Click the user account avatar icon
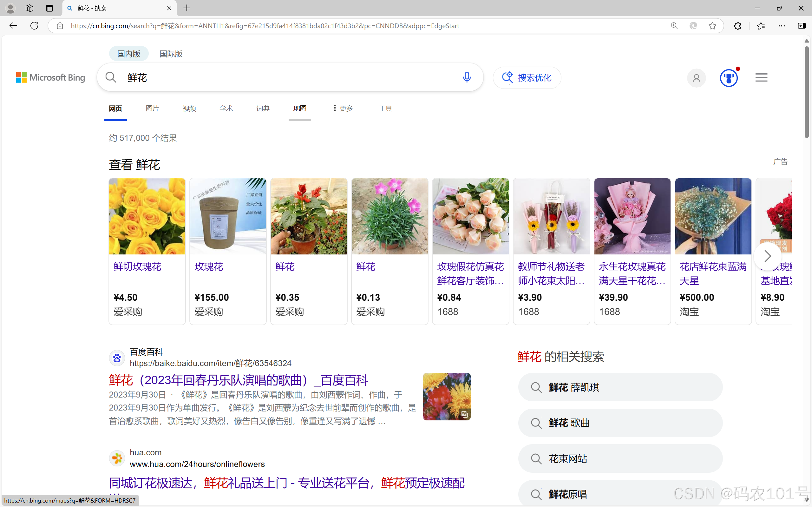Image resolution: width=812 pixels, height=507 pixels. 696,78
